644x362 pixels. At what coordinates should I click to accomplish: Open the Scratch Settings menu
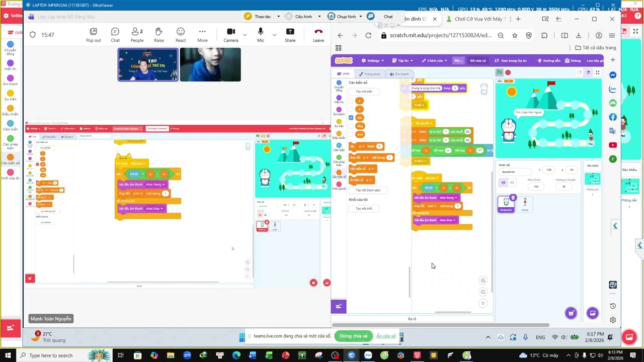[373, 61]
